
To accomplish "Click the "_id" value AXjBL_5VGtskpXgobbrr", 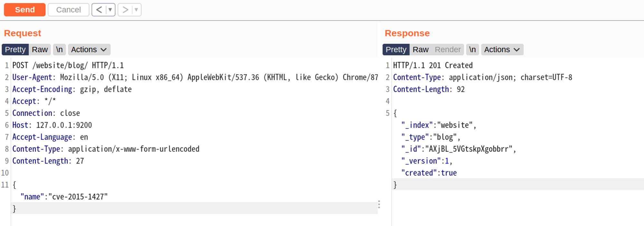I will coord(469,149).
